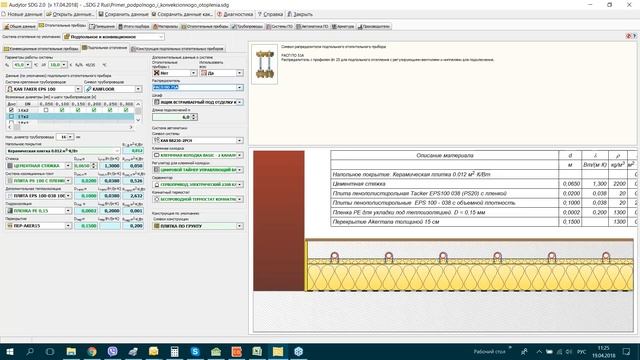Click the distributor manifold thumbnail image
The height and width of the screenshot is (360, 640).
point(264,64)
